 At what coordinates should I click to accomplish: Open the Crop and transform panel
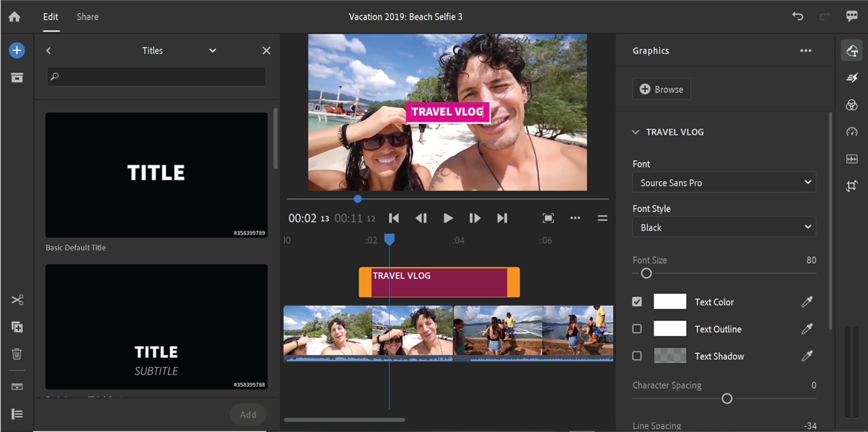coord(852,186)
